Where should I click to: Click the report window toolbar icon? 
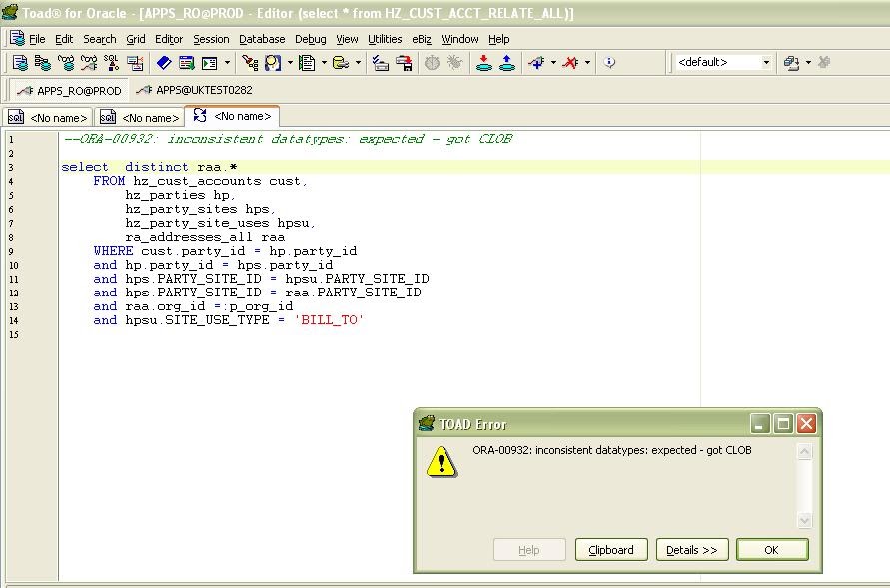click(x=186, y=62)
